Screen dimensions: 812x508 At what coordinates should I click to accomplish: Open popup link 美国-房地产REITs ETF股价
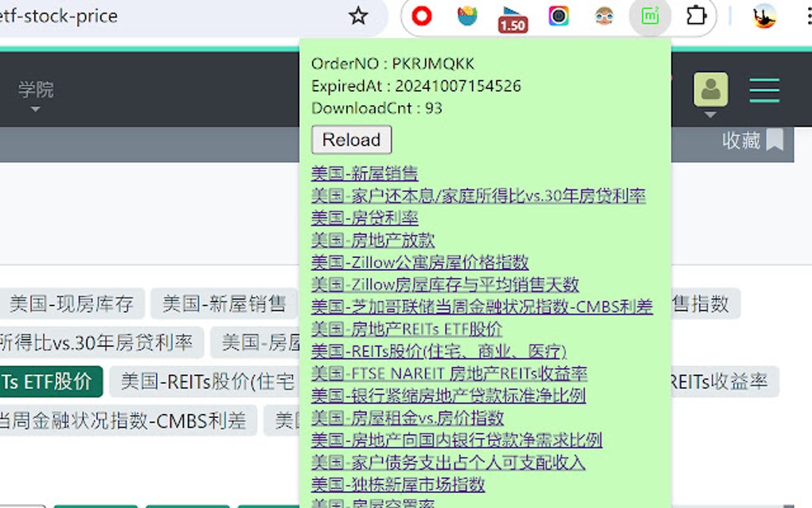[x=407, y=329]
